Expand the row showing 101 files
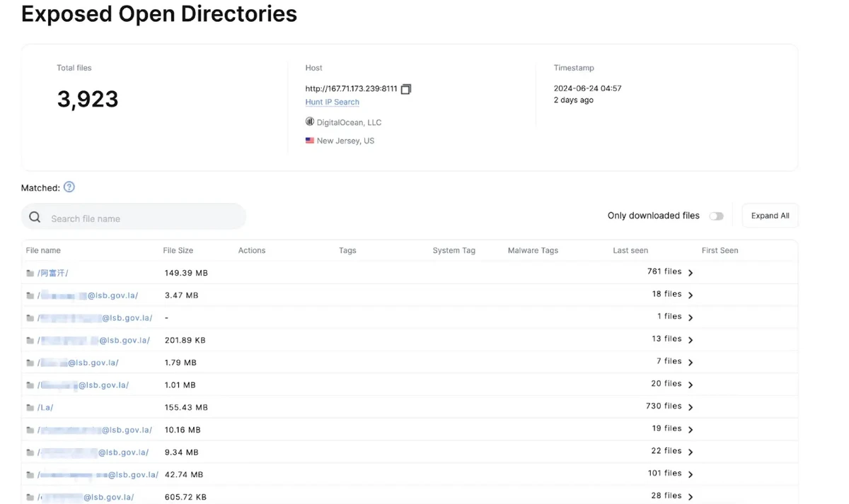This screenshot has width=849, height=504. pyautogui.click(x=691, y=474)
